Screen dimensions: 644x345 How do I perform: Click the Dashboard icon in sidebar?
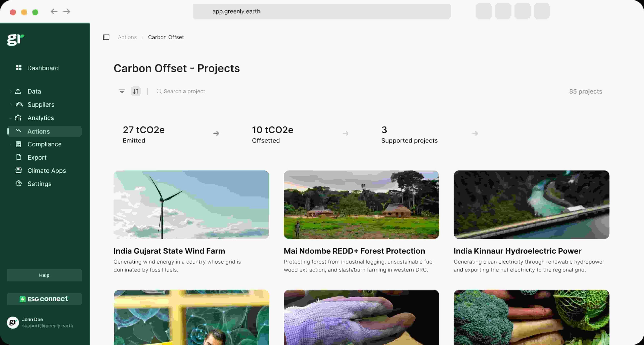[19, 68]
